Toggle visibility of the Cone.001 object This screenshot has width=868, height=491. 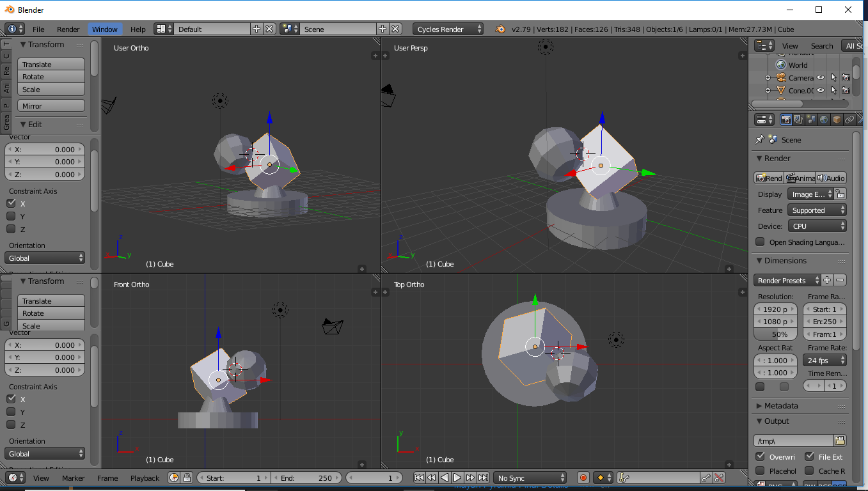pos(821,90)
